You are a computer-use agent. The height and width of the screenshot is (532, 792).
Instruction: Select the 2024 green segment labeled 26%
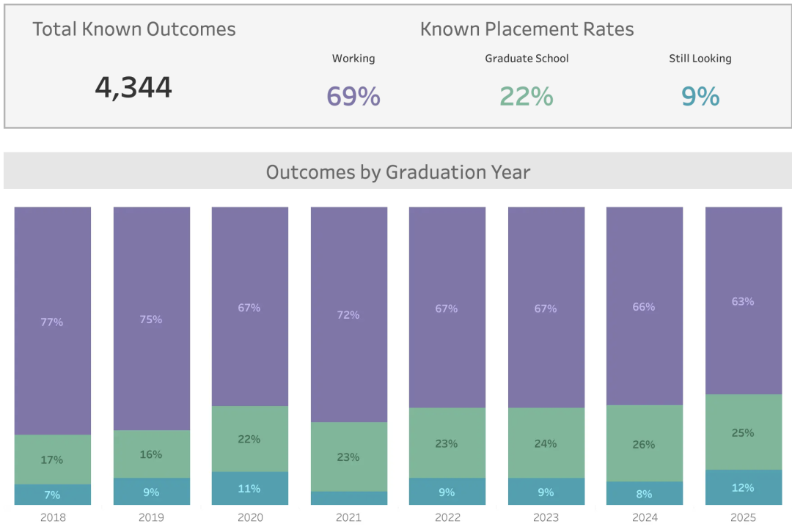coord(645,443)
